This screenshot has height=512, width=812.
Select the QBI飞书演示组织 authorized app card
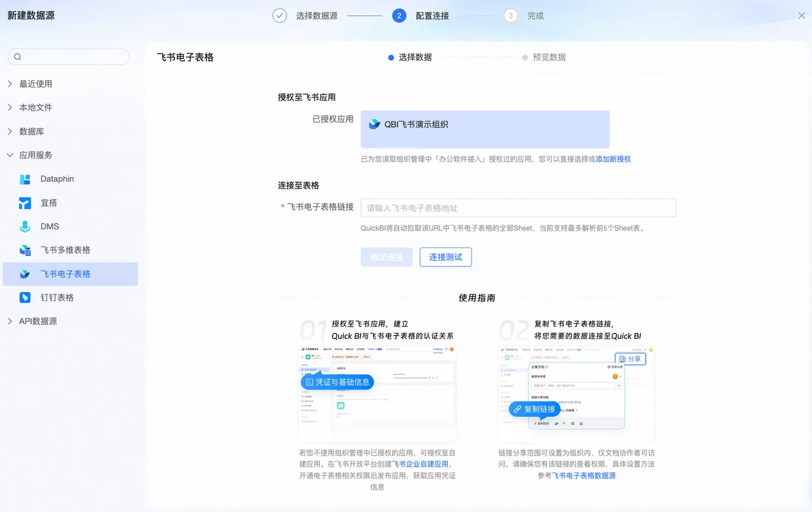(485, 129)
